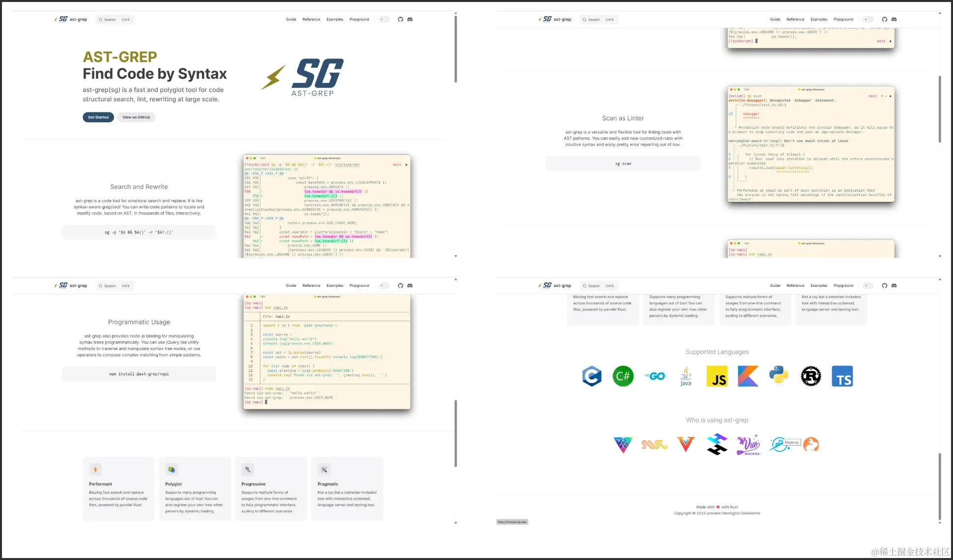Open GitHub icon in the Supported Languages panel

pyautogui.click(x=884, y=286)
